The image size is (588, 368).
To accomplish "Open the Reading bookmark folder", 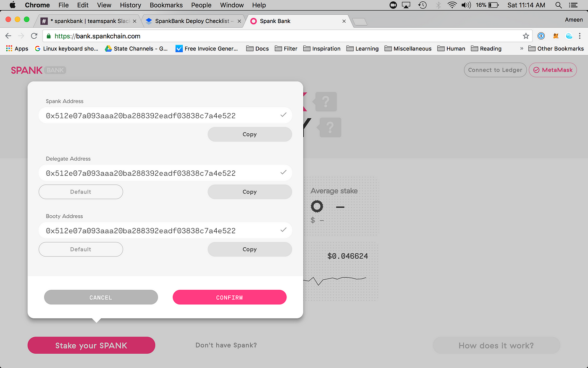I will coord(486,48).
